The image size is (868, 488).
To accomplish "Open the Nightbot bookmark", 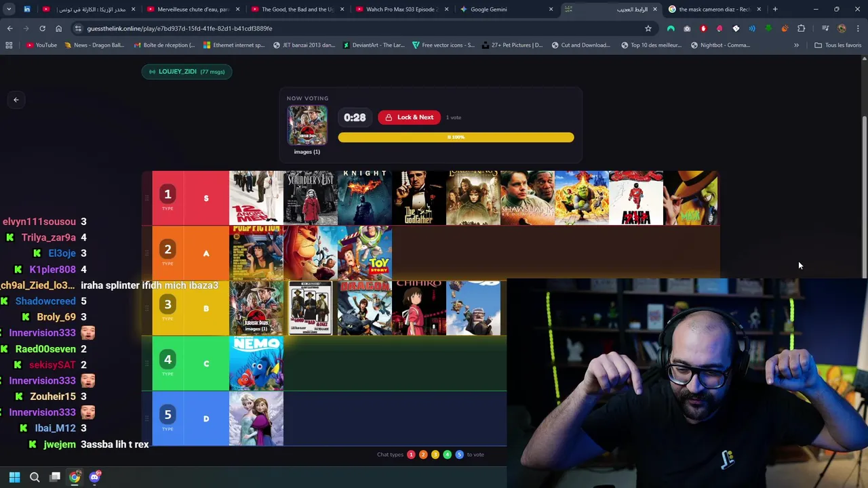I will (720, 45).
